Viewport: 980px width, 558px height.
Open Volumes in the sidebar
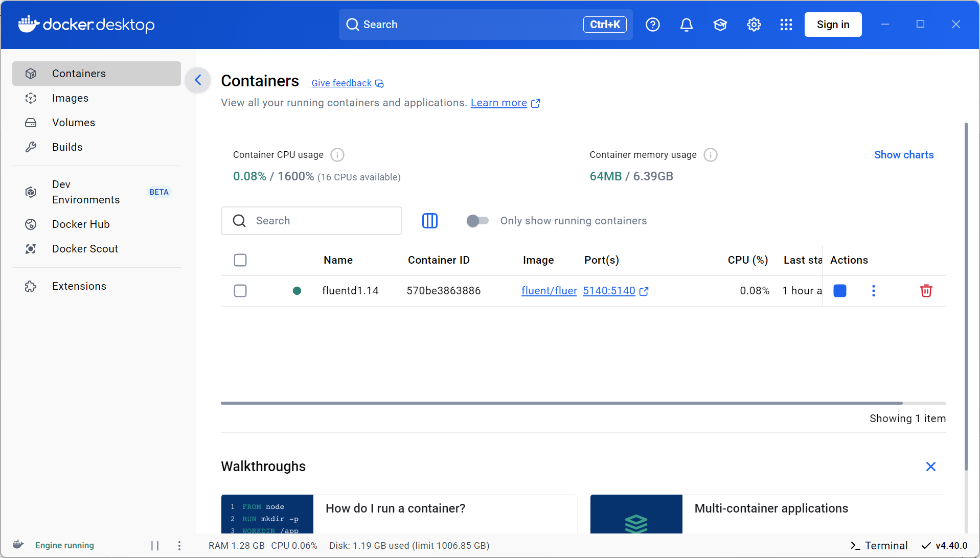tap(97, 123)
